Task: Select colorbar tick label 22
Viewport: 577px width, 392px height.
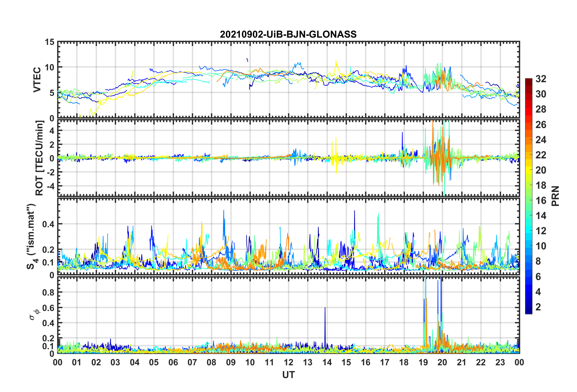Action: [x=541, y=155]
